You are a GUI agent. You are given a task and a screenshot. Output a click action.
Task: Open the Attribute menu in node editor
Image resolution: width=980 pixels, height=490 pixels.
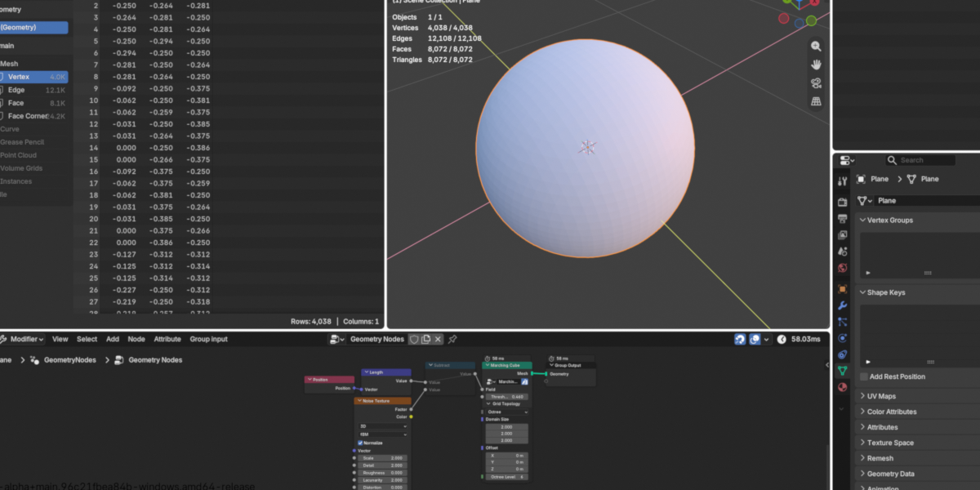pos(167,339)
